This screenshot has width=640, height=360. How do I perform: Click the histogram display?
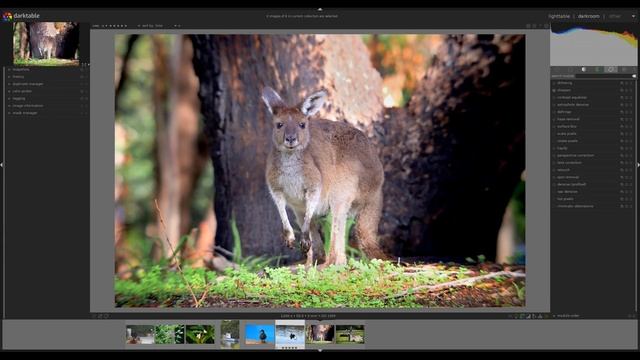click(x=593, y=45)
